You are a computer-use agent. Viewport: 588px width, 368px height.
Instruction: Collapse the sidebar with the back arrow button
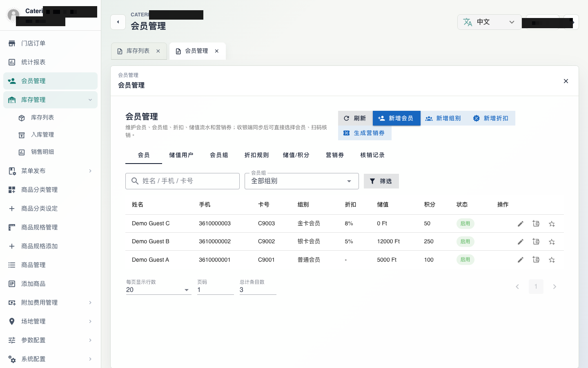(118, 22)
